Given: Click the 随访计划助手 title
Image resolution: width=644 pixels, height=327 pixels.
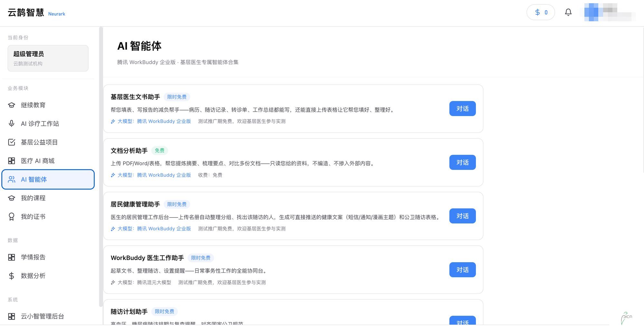Looking at the screenshot, I should click(x=129, y=312).
